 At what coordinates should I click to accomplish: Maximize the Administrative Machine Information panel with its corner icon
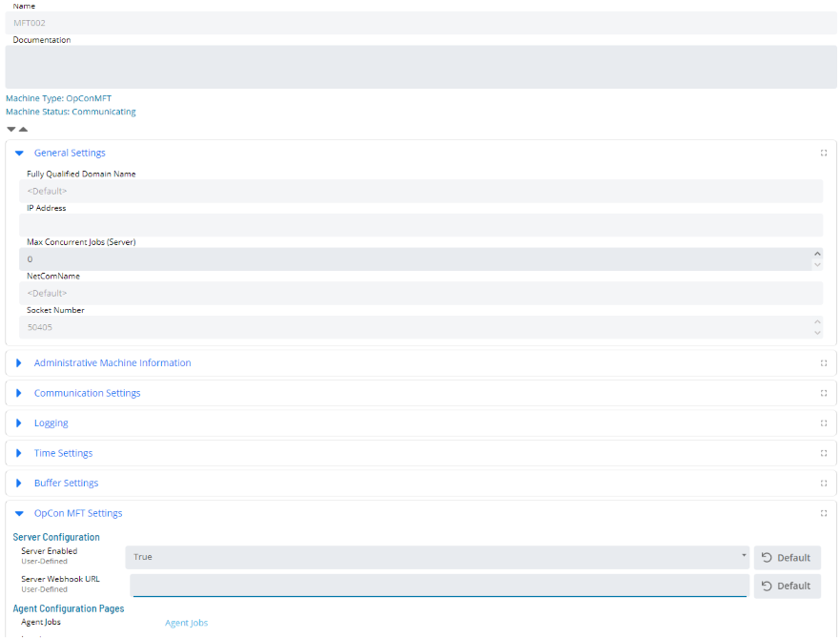click(824, 363)
